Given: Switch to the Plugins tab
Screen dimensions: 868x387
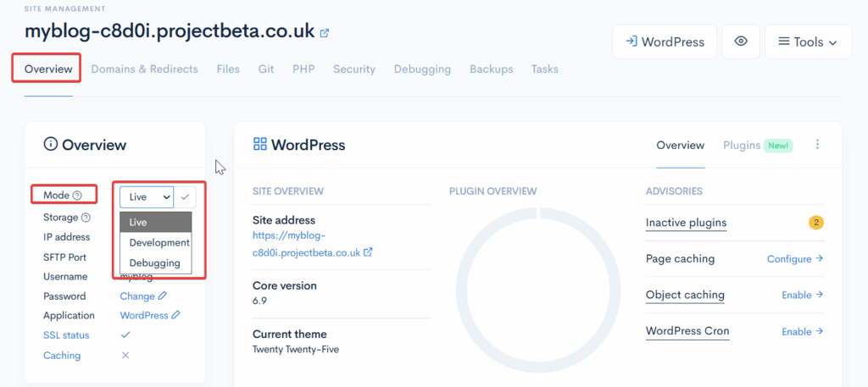Looking at the screenshot, I should pyautogui.click(x=742, y=145).
